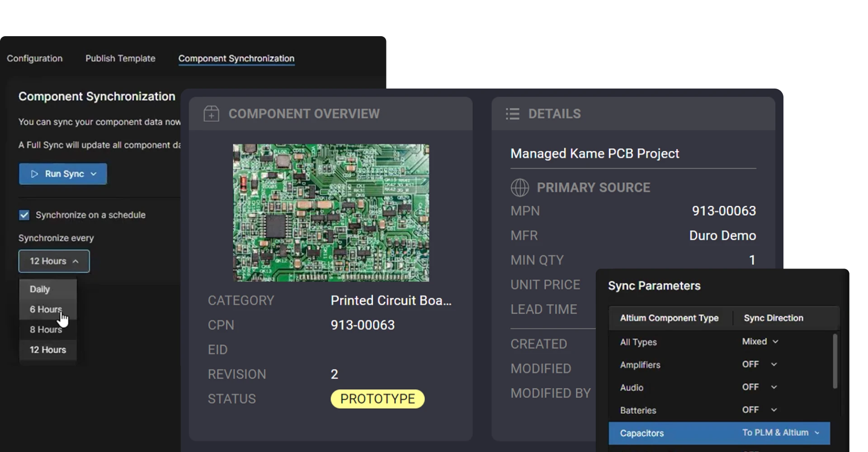Switch to the Publish Template tab
Viewport: 868px width, 452px height.
coord(120,58)
